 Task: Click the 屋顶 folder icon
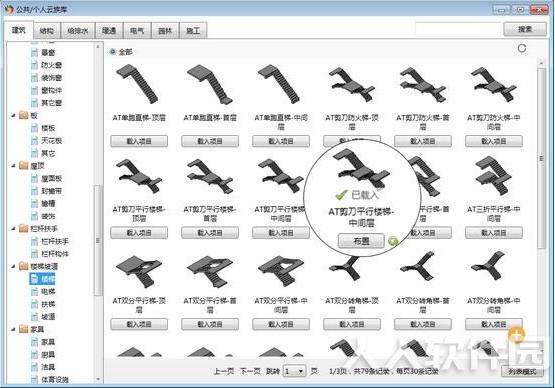[24, 165]
